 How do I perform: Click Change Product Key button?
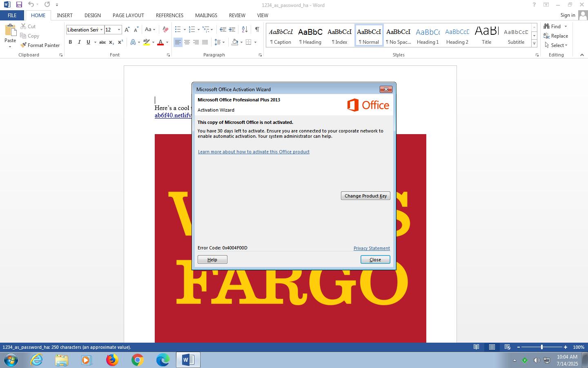366,196
